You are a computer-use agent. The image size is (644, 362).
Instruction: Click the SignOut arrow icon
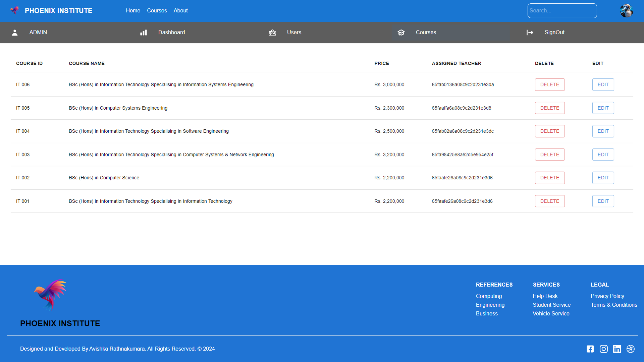[x=530, y=33]
